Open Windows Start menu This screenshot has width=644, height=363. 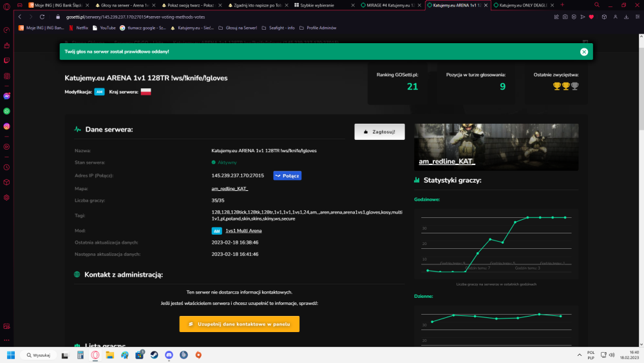[x=11, y=355]
